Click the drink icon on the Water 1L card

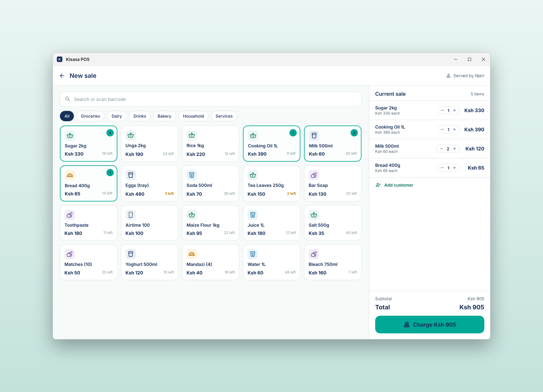pyautogui.click(x=253, y=254)
